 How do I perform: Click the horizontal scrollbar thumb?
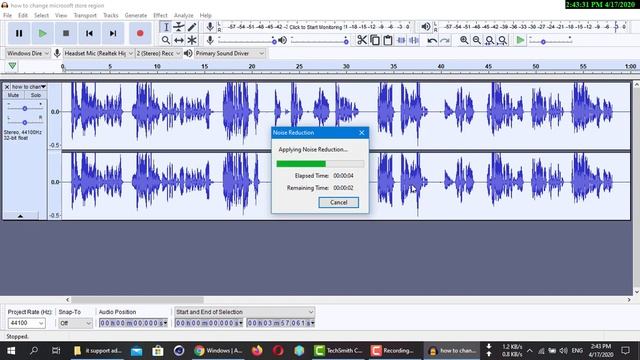click(137, 300)
